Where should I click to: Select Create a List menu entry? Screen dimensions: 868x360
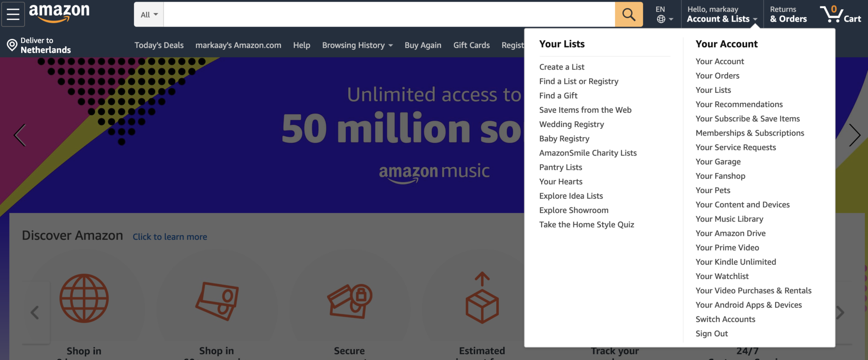562,67
